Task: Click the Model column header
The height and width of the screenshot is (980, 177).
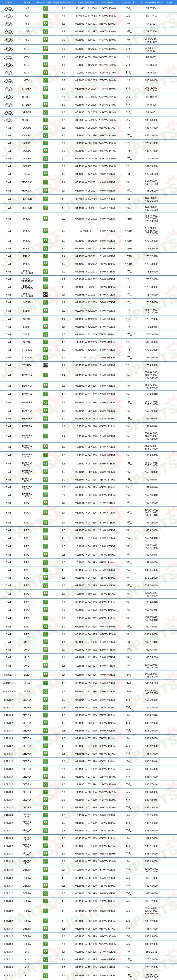Action: pos(27,2)
